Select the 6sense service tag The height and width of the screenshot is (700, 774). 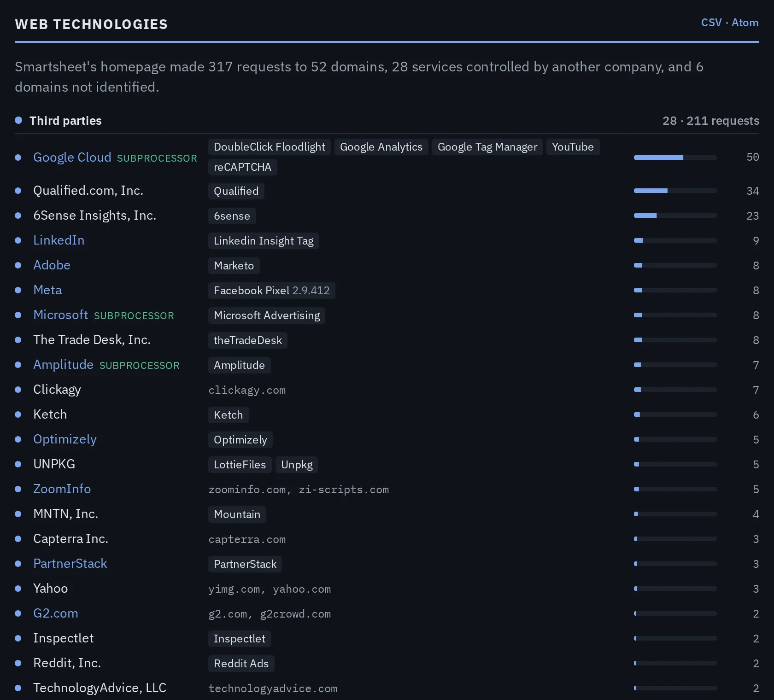[x=232, y=216]
